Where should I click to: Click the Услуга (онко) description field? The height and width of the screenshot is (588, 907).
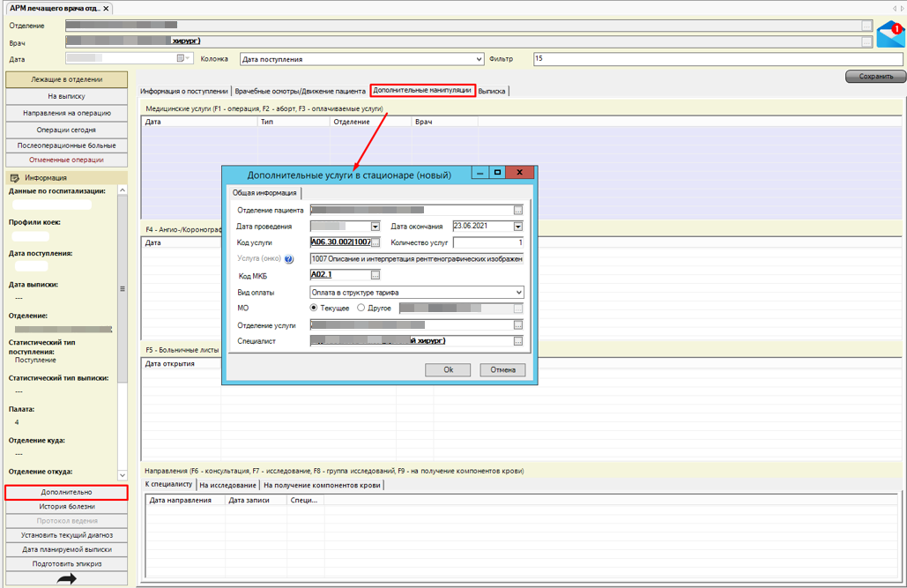(417, 259)
